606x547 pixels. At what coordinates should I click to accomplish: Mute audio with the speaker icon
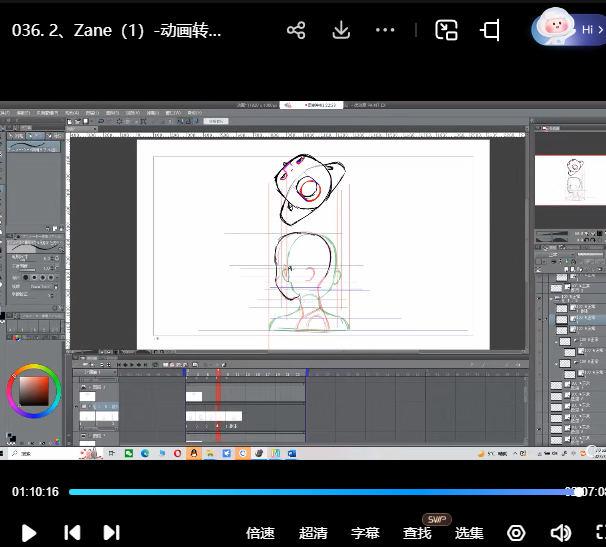coord(560,533)
